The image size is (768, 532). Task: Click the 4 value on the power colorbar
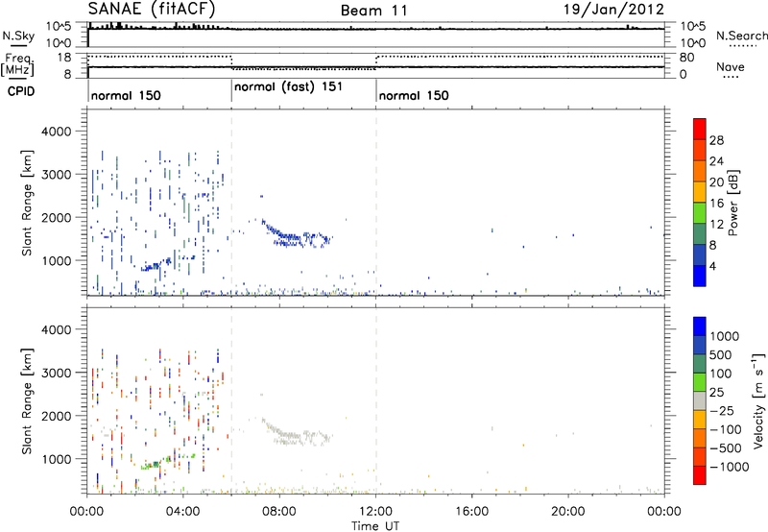(x=712, y=266)
